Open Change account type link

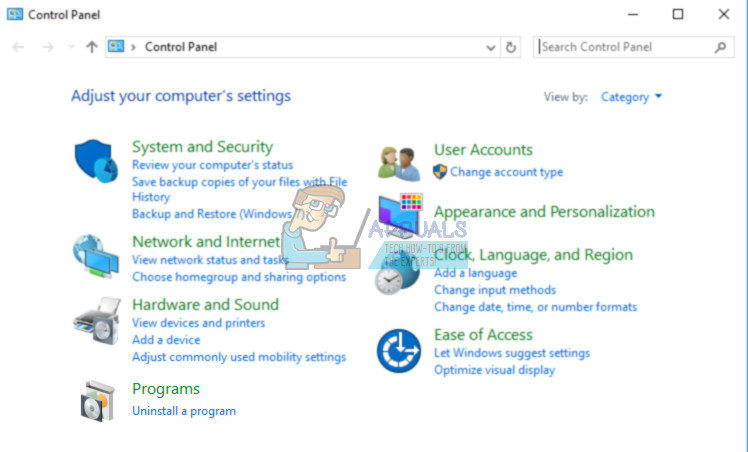(506, 172)
